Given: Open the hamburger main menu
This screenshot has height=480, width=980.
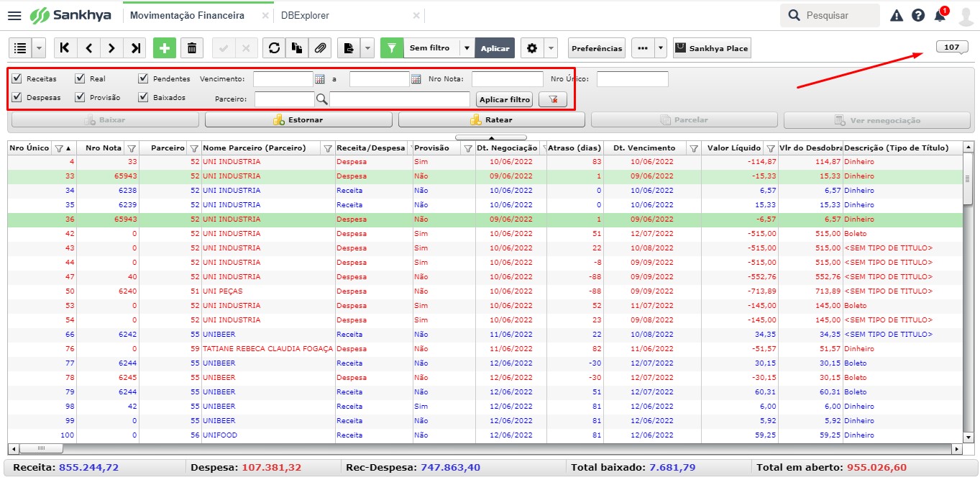Looking at the screenshot, I should pos(14,15).
